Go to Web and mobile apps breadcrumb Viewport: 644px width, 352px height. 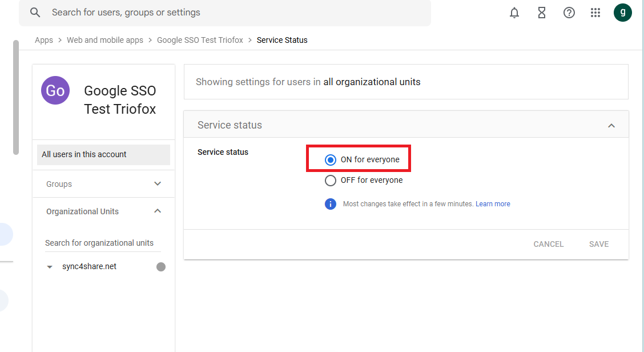105,40
